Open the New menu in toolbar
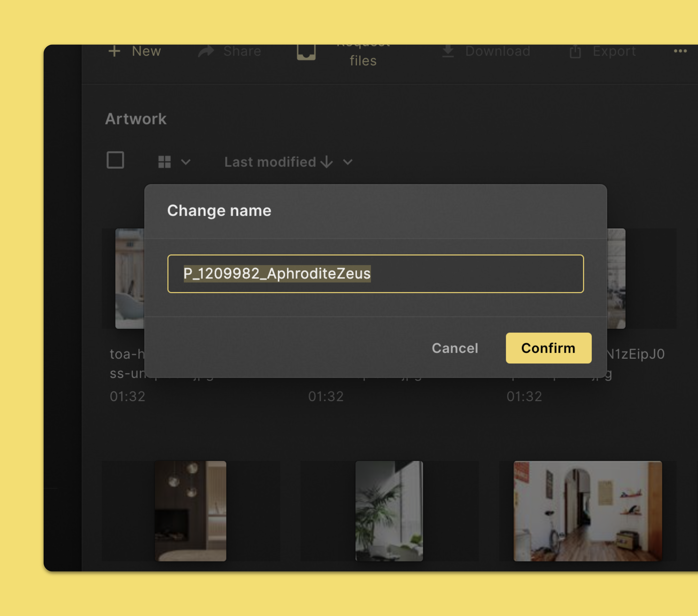698x616 pixels. point(146,51)
